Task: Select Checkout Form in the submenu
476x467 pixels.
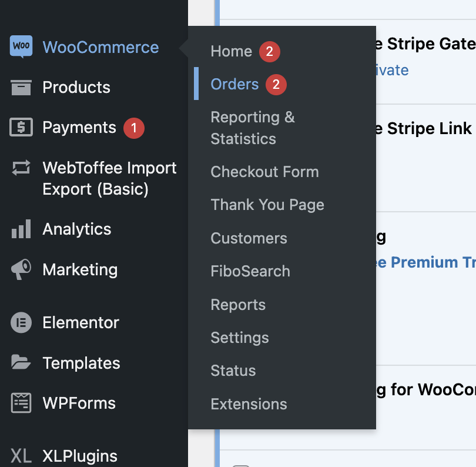Action: point(264,172)
